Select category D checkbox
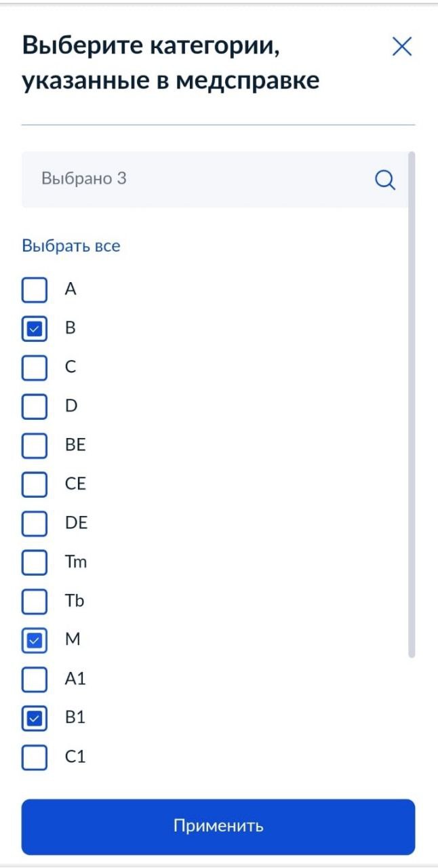Viewport: 438px width, 868px height. (35, 408)
